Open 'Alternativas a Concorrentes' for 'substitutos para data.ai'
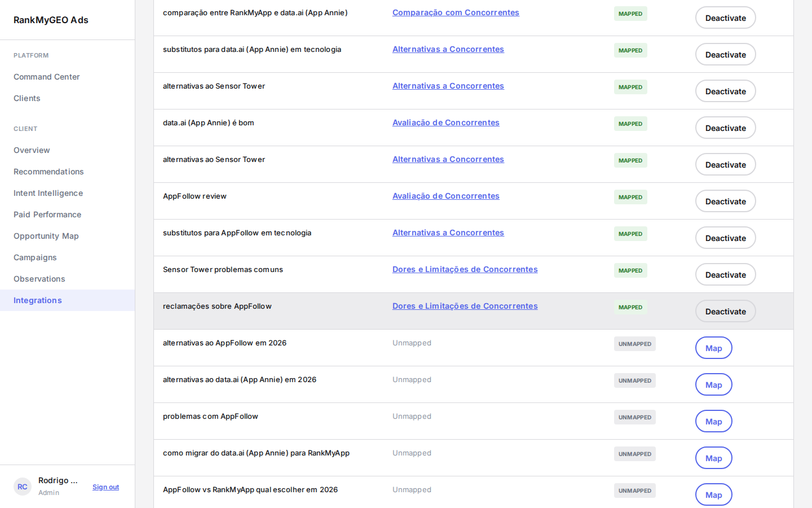This screenshot has width=812, height=508. [448, 49]
